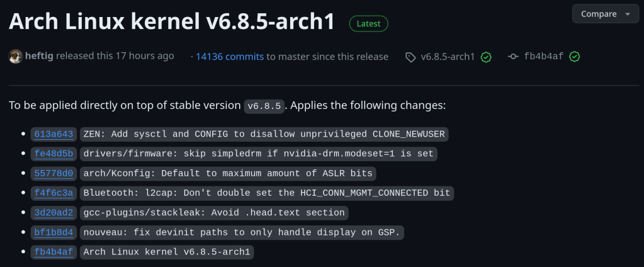This screenshot has width=644, height=267.
Task: Open commit 55778d0
Action: tap(54, 173)
